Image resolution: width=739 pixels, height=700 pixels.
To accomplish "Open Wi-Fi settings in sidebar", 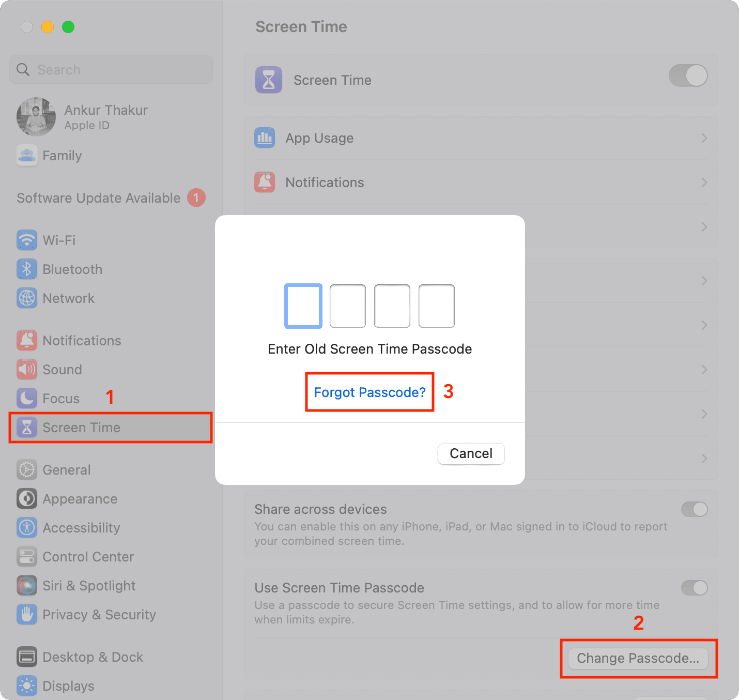I will [111, 240].
